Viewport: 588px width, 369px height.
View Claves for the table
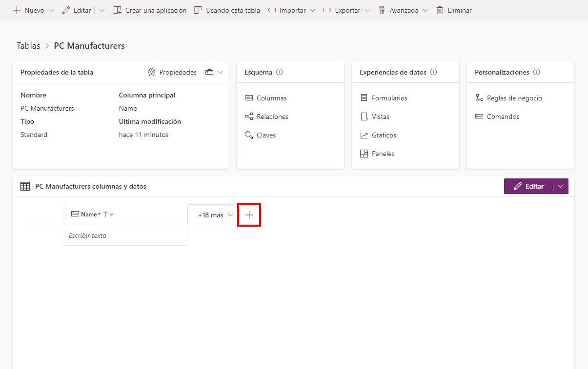tap(266, 135)
